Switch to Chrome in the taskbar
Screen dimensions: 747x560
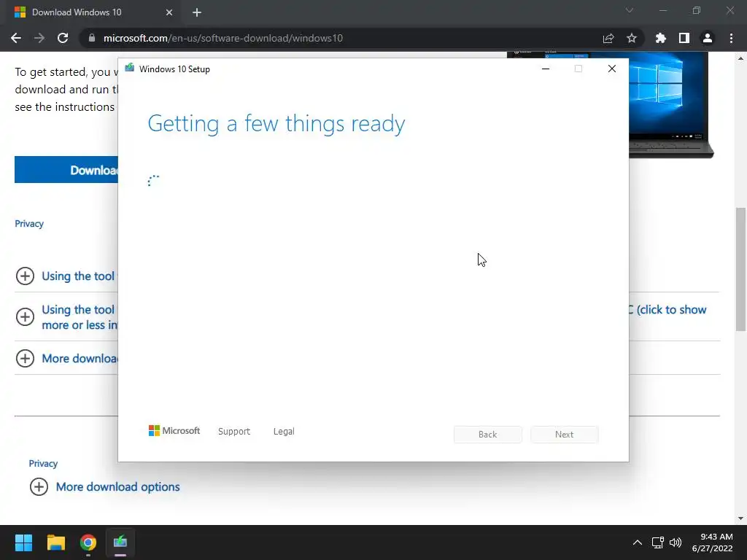pos(88,542)
